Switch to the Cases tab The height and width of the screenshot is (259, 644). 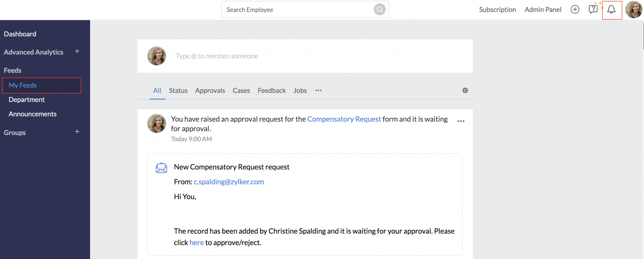[241, 91]
